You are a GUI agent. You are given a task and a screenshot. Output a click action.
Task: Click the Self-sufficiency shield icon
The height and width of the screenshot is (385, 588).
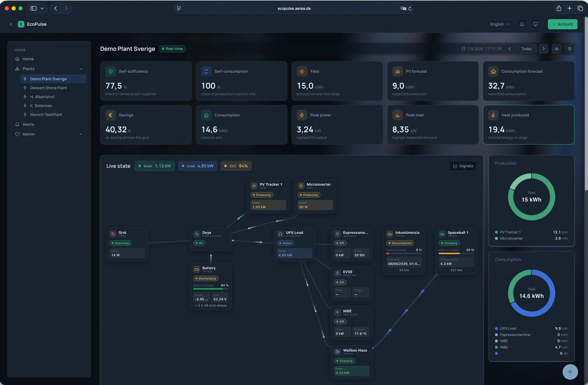click(111, 71)
